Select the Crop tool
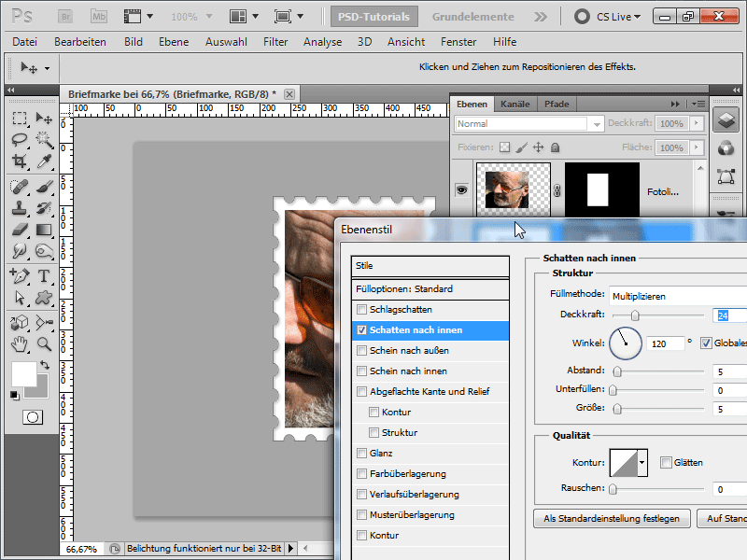Viewport: 747px width, 560px height. (x=20, y=162)
